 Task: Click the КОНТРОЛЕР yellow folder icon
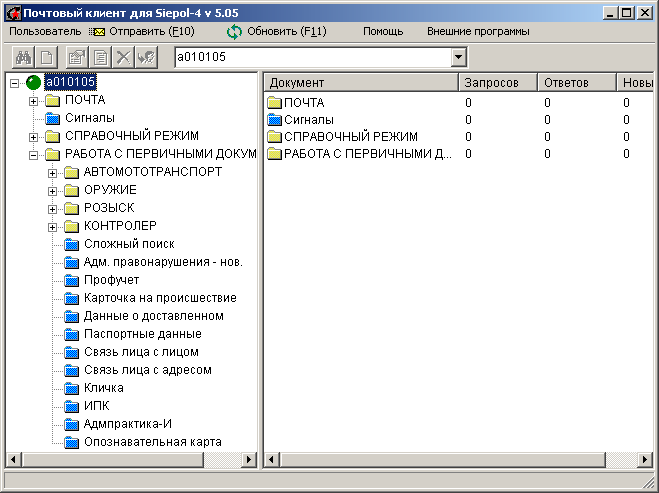click(71, 226)
